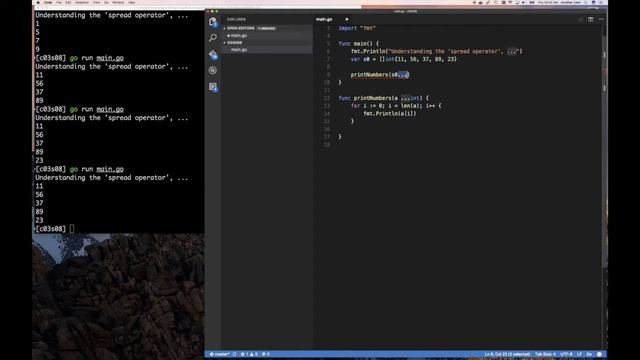The image size is (640, 360).
Task: Open the Search view in activity bar
Action: click(213, 38)
